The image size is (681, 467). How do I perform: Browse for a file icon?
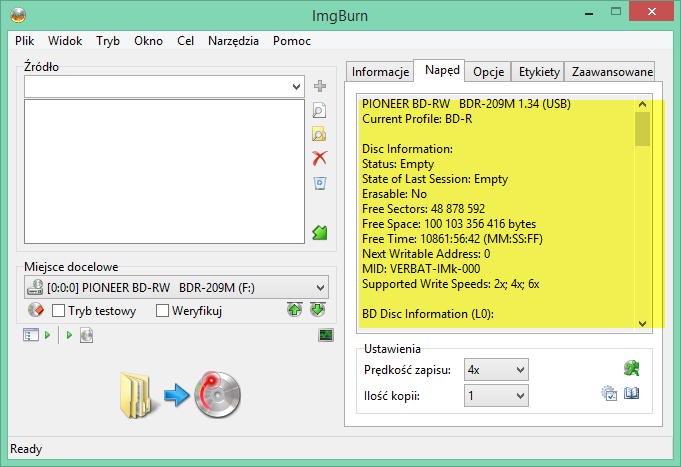[319, 110]
